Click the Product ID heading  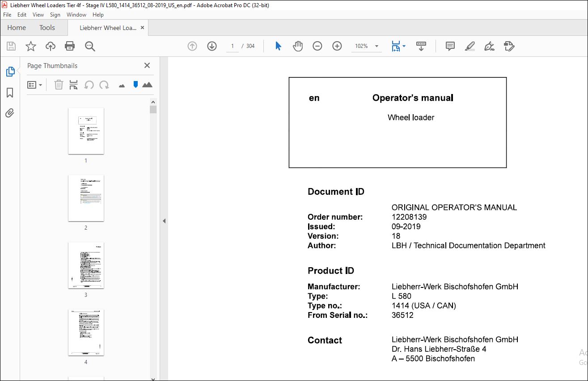tap(331, 271)
